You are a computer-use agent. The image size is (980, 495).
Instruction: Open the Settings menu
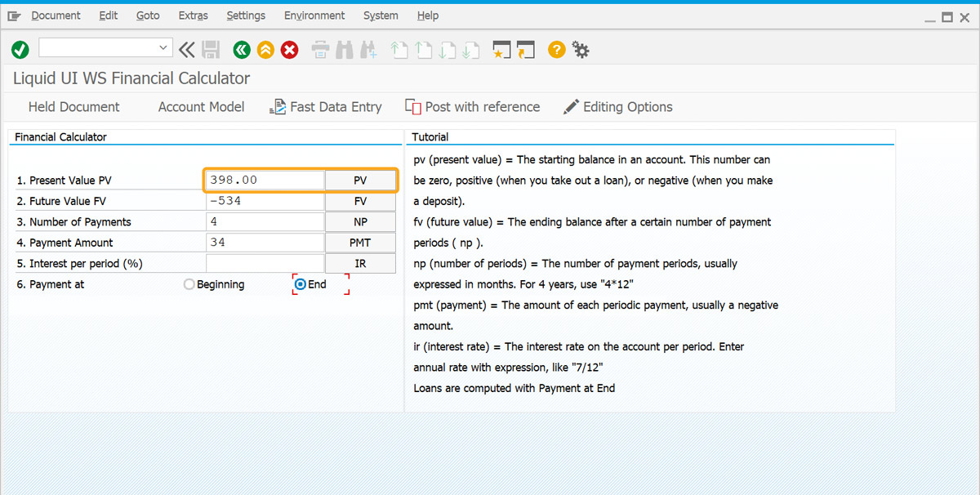tap(246, 16)
